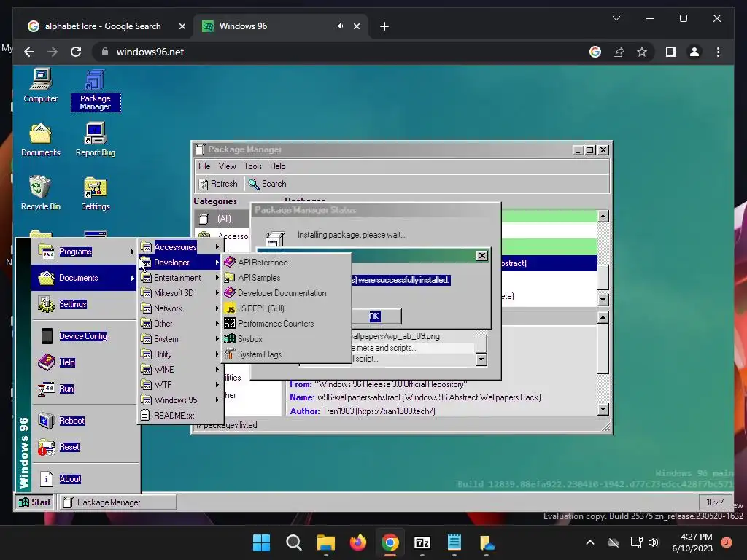Screen dimensions: 747x560
Task: Expand the Windows 95 programs folder
Action: 181,400
